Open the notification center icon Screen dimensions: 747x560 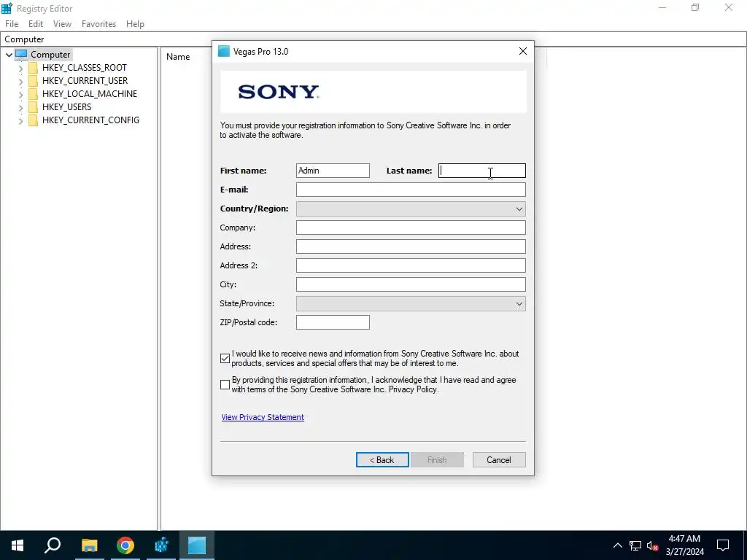[x=723, y=545]
